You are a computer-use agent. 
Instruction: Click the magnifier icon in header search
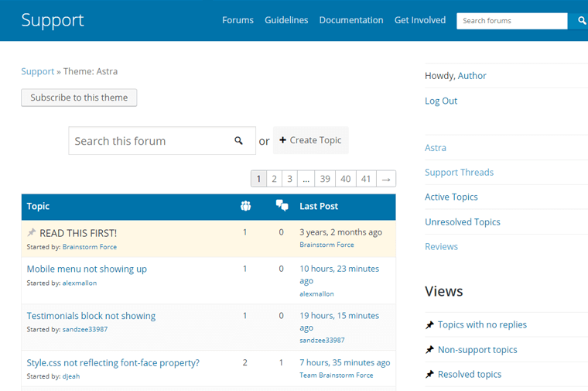tap(582, 21)
